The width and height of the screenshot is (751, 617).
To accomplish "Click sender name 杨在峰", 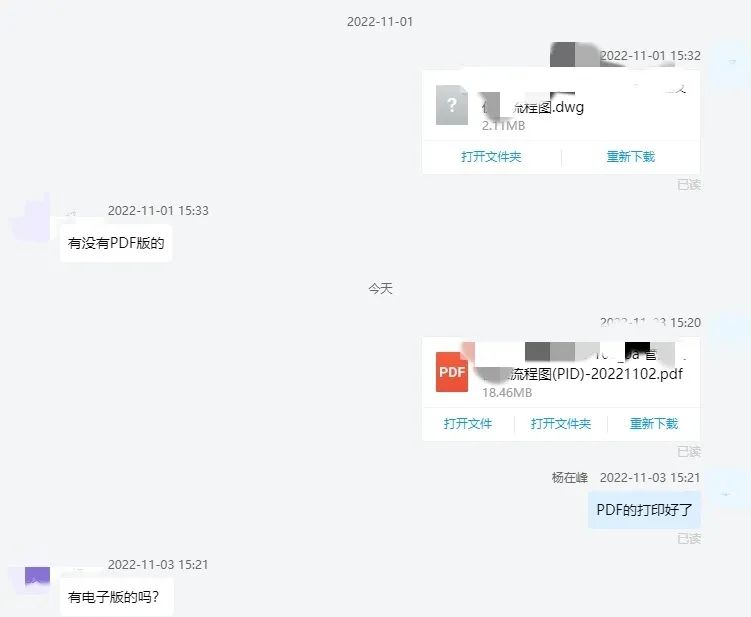I will click(569, 478).
